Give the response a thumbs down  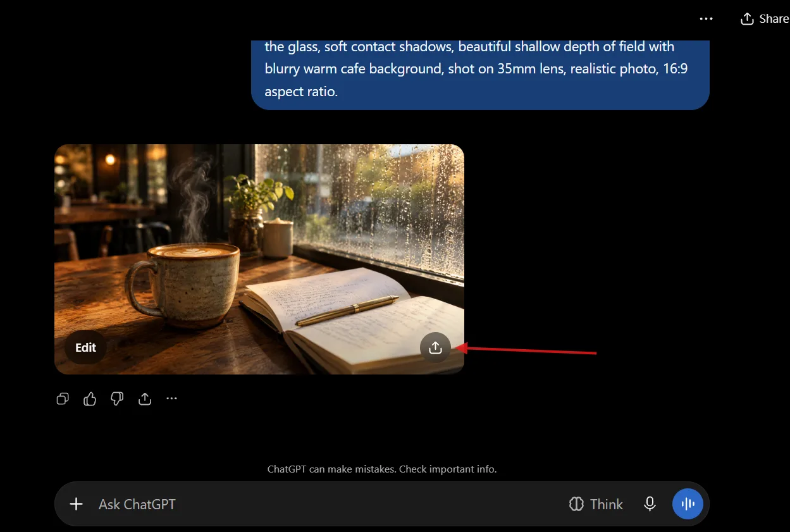(x=117, y=399)
